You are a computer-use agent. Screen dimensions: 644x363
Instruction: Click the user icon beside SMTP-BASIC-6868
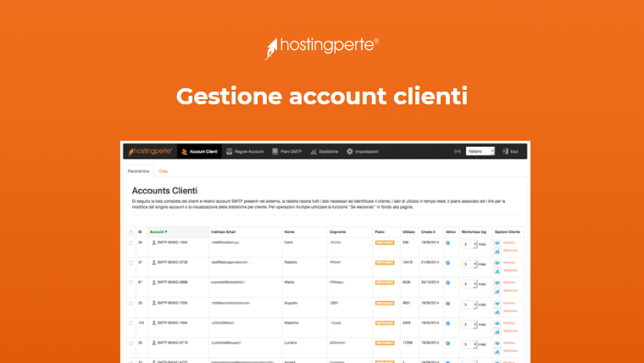point(152,282)
